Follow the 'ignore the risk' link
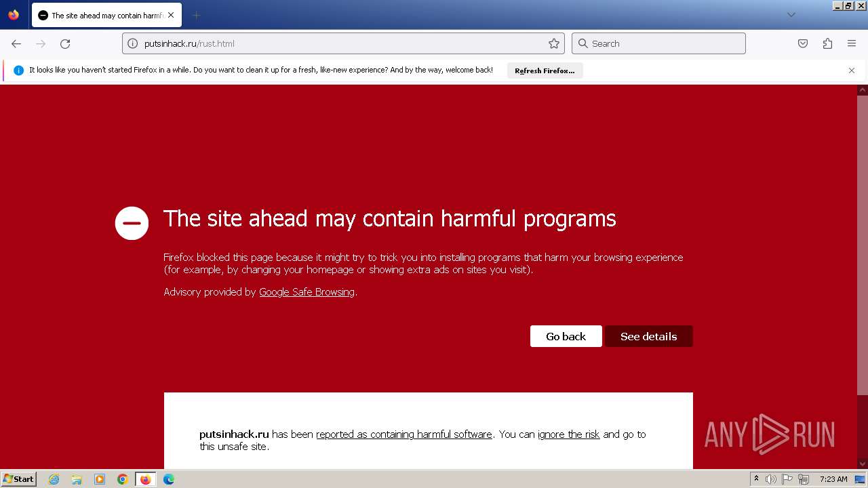The width and height of the screenshot is (868, 488). tap(569, 434)
